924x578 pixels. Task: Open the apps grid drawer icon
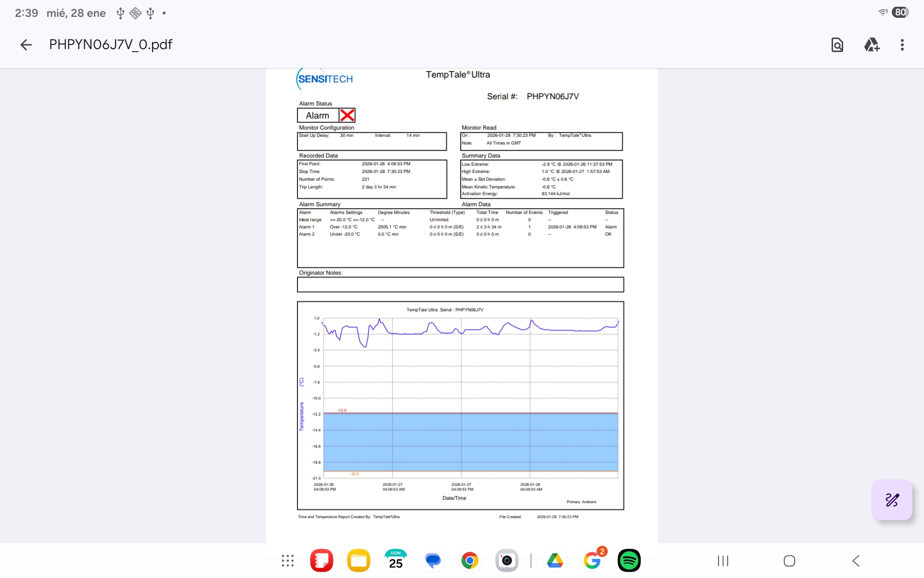click(x=288, y=561)
